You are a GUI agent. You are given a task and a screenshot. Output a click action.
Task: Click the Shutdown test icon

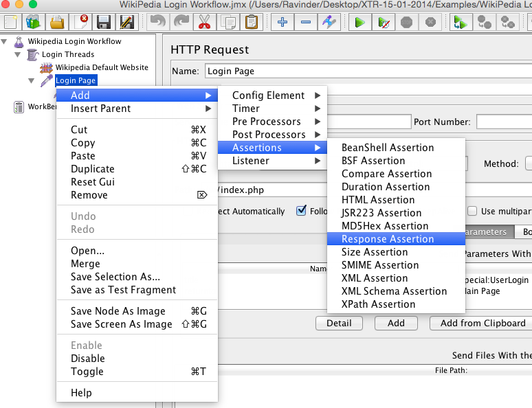tap(430, 22)
